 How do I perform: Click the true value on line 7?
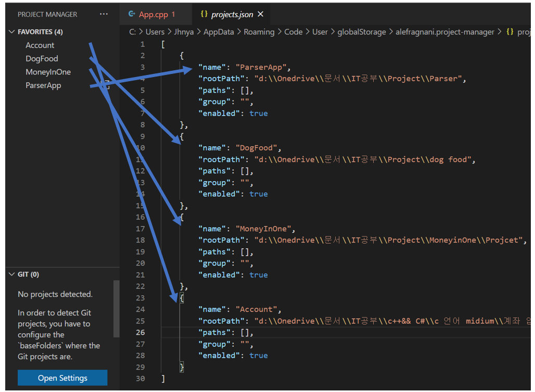click(259, 113)
